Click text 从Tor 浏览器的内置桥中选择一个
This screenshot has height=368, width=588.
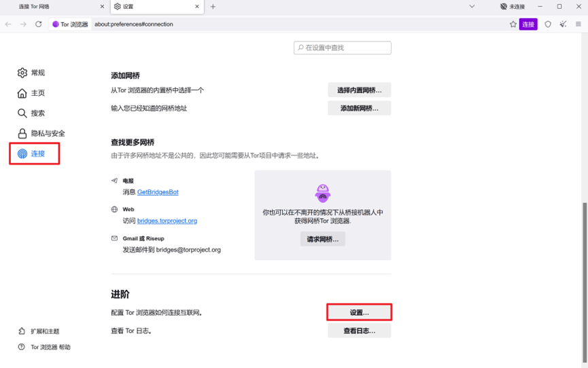click(x=158, y=90)
